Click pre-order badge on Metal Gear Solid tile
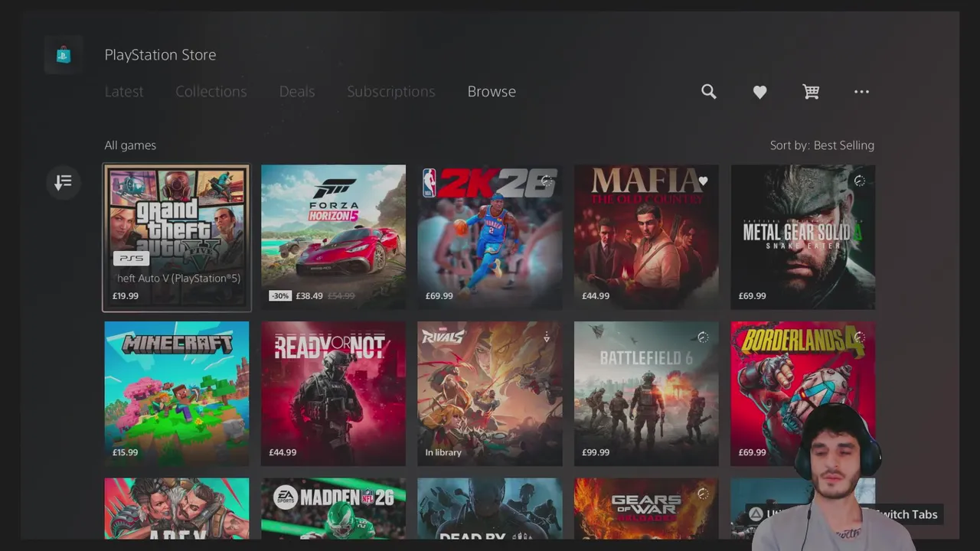This screenshot has height=551, width=980. pos(860,181)
